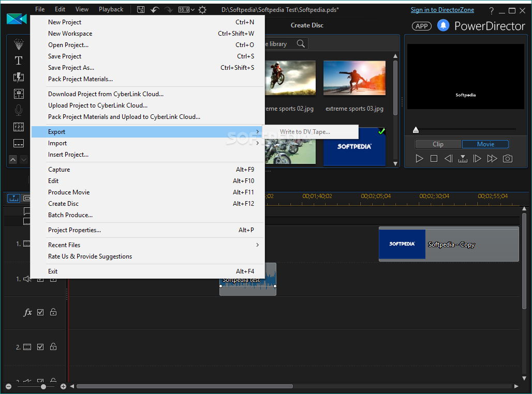Click the rooms scroll-up chevron button

point(13,159)
